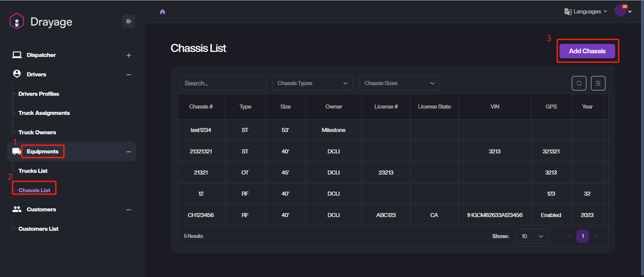Click the Drayage logo icon
The height and width of the screenshot is (277, 644).
pyautogui.click(x=17, y=21)
